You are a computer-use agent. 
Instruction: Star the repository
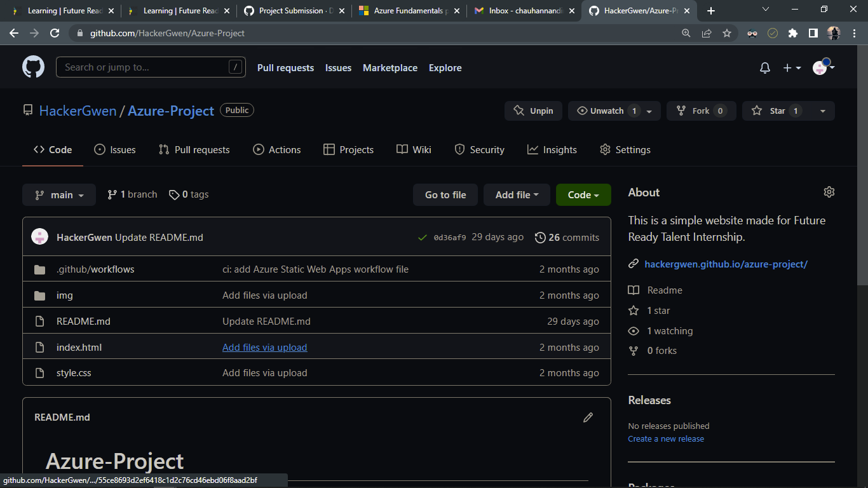click(776, 111)
